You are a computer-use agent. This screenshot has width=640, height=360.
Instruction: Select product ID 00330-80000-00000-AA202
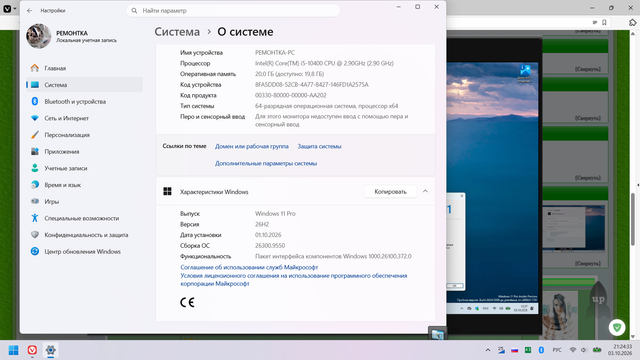point(291,95)
